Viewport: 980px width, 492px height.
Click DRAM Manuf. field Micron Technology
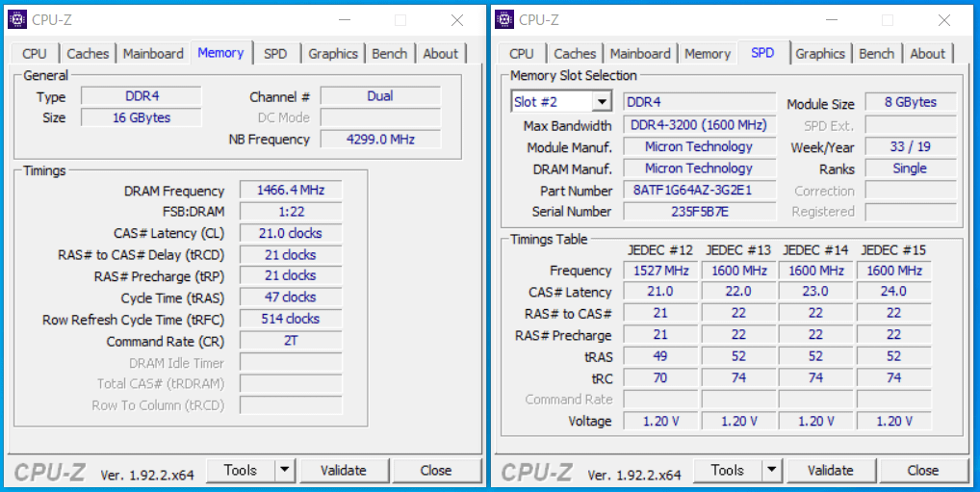coord(699,168)
